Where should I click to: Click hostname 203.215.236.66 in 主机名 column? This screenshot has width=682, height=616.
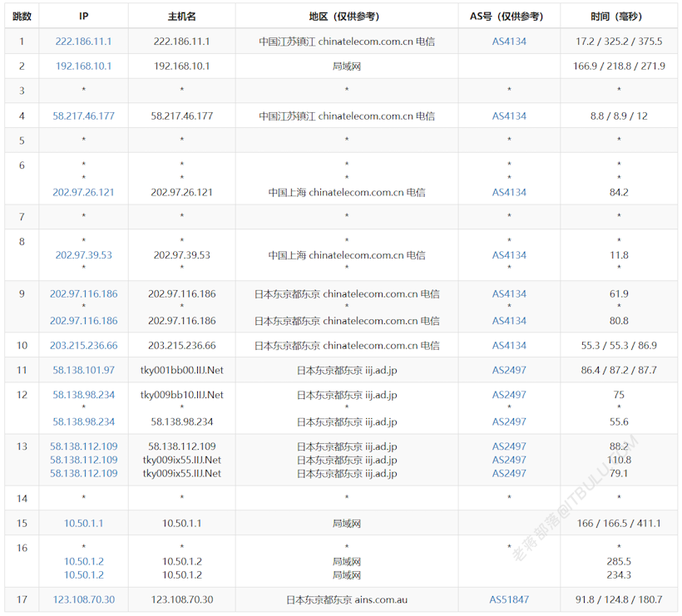[x=182, y=345]
